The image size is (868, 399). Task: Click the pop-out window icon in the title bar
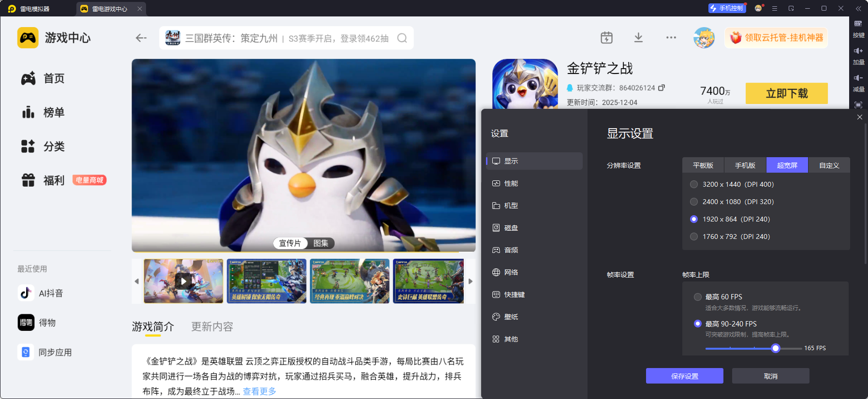coord(791,8)
